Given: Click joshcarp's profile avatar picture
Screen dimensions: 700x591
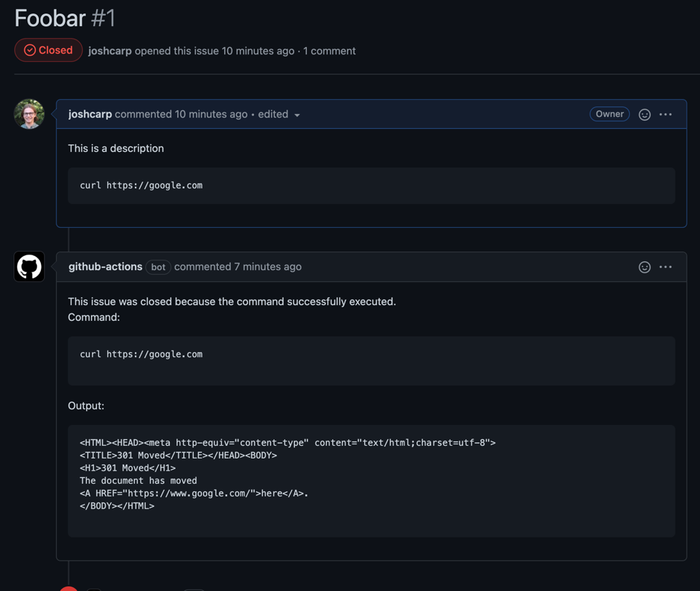Looking at the screenshot, I should (29, 114).
